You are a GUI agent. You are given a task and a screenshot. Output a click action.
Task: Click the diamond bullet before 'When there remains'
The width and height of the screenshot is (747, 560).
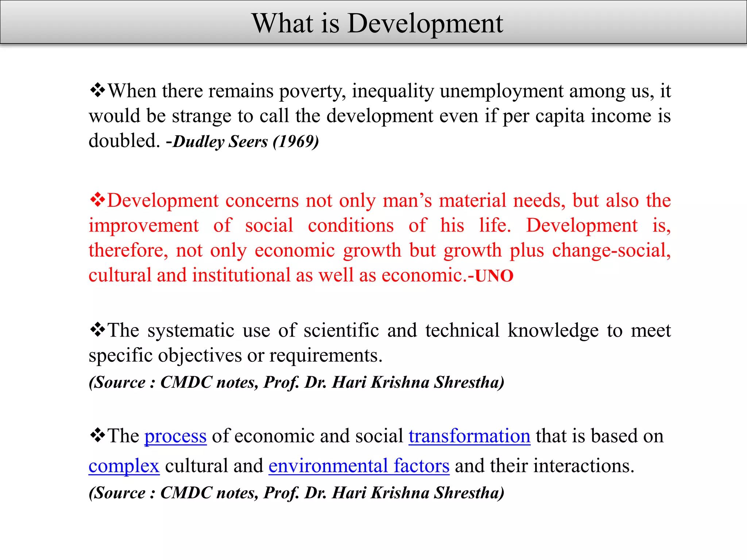click(97, 90)
